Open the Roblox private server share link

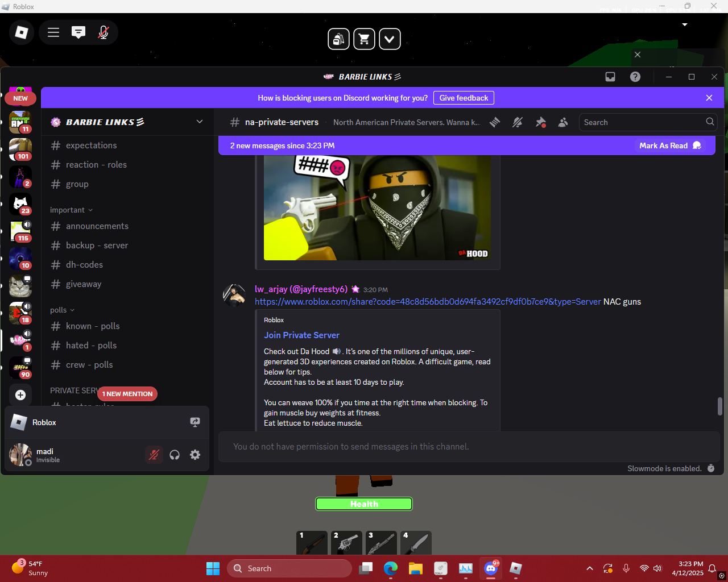point(428,302)
